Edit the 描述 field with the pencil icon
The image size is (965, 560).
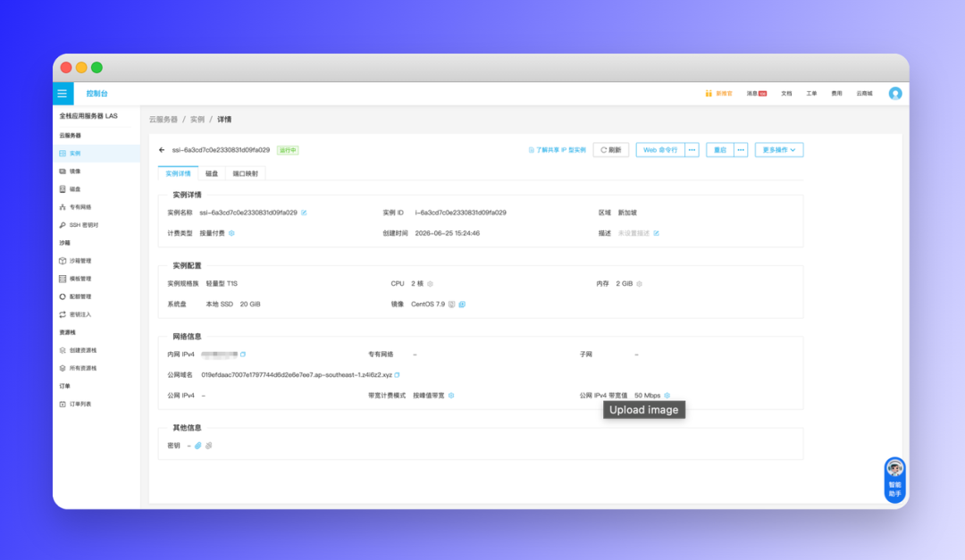point(657,233)
